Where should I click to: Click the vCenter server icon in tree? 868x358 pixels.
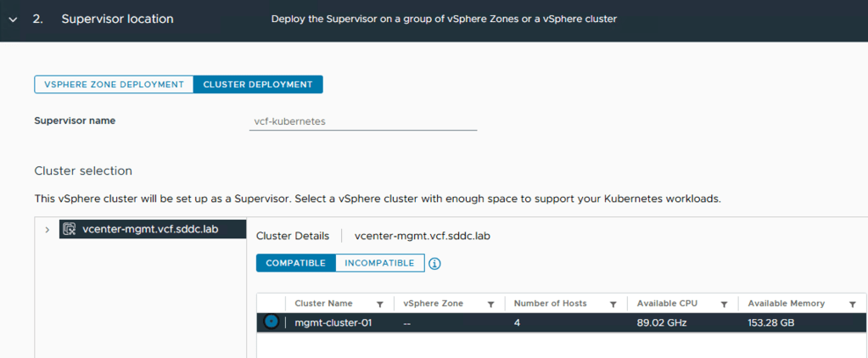70,229
